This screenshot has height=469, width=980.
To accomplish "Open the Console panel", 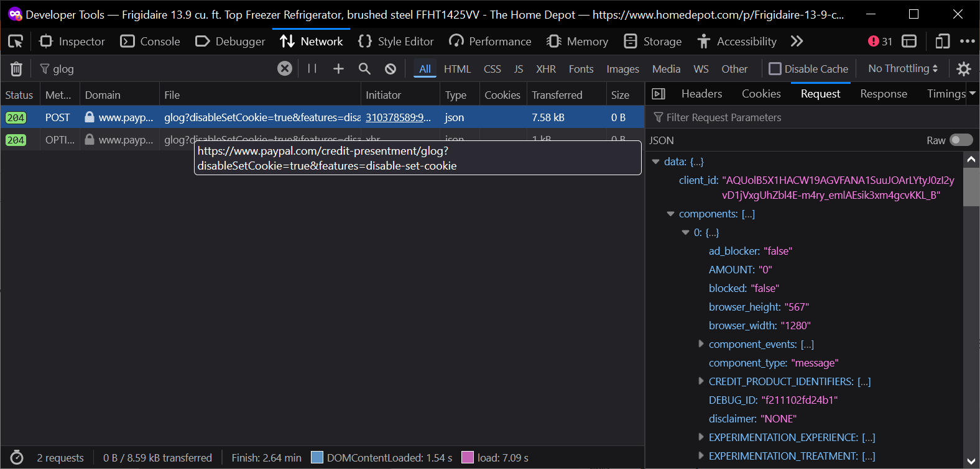I will click(150, 42).
